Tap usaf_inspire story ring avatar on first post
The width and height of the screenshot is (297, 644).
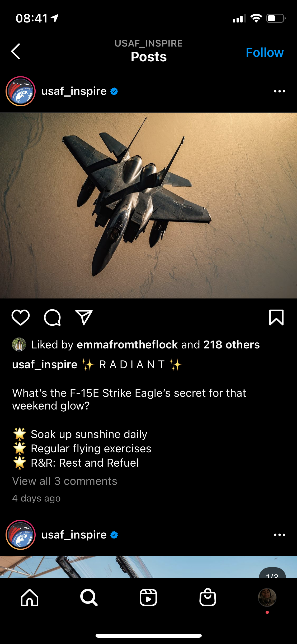tap(21, 91)
